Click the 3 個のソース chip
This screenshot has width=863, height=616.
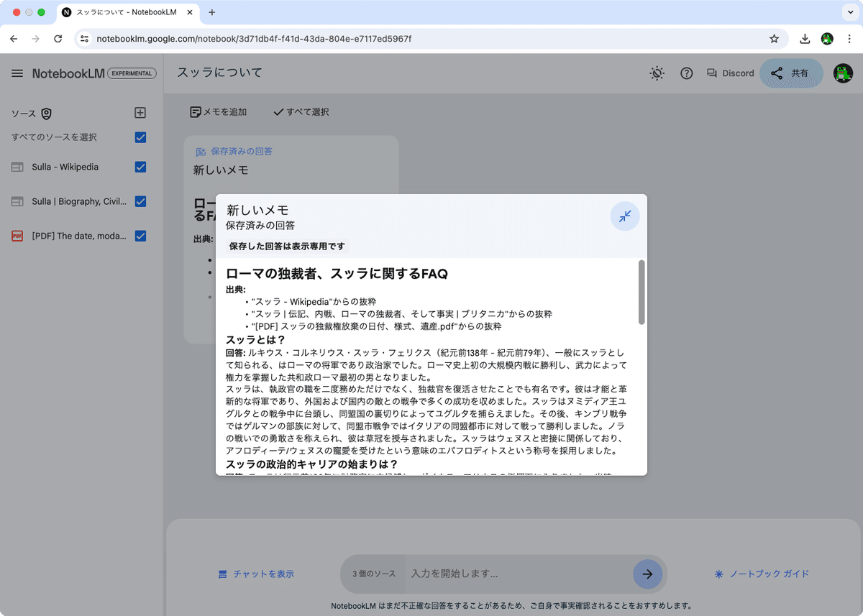tap(374, 574)
